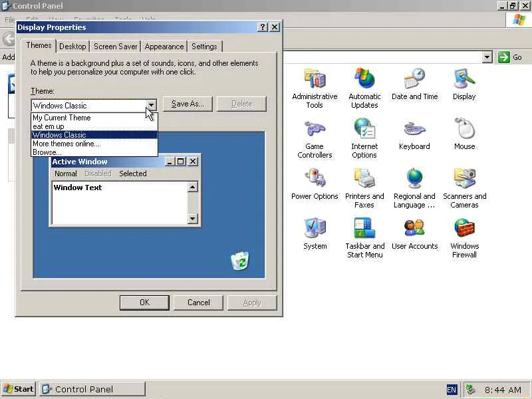Open Taskbar and Start Menu icon
This screenshot has width=532, height=399.
pos(364,238)
